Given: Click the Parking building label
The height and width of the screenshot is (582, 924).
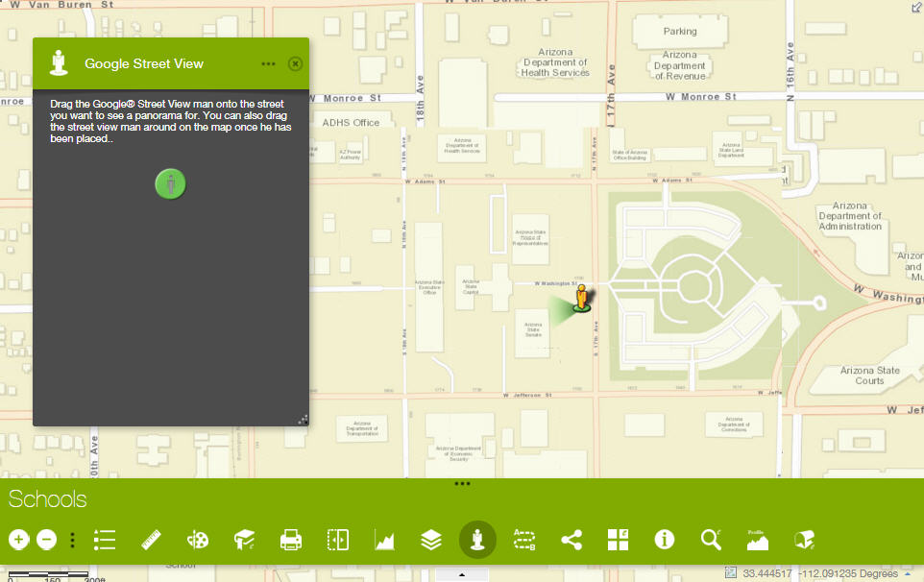Looking at the screenshot, I should [680, 32].
